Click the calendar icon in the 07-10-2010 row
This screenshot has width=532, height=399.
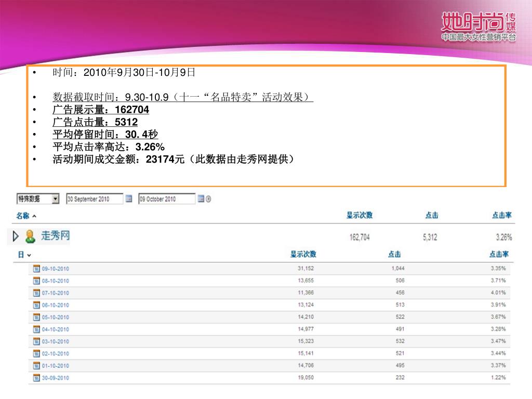[36, 293]
